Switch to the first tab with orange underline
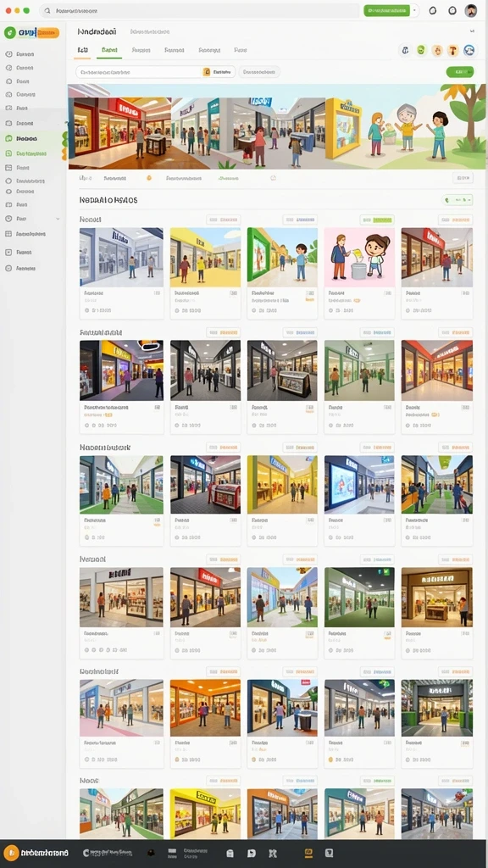488x868 pixels. click(x=82, y=50)
